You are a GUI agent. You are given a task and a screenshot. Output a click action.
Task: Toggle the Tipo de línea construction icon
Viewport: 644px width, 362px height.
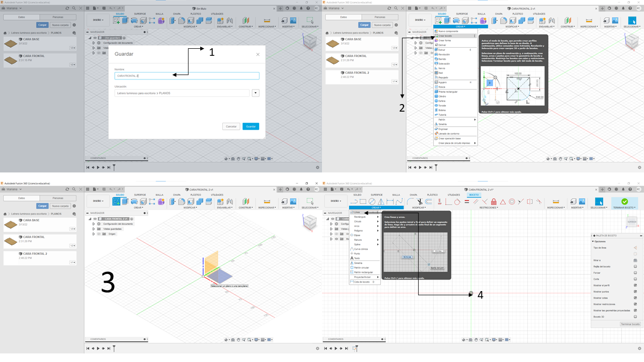635,248
